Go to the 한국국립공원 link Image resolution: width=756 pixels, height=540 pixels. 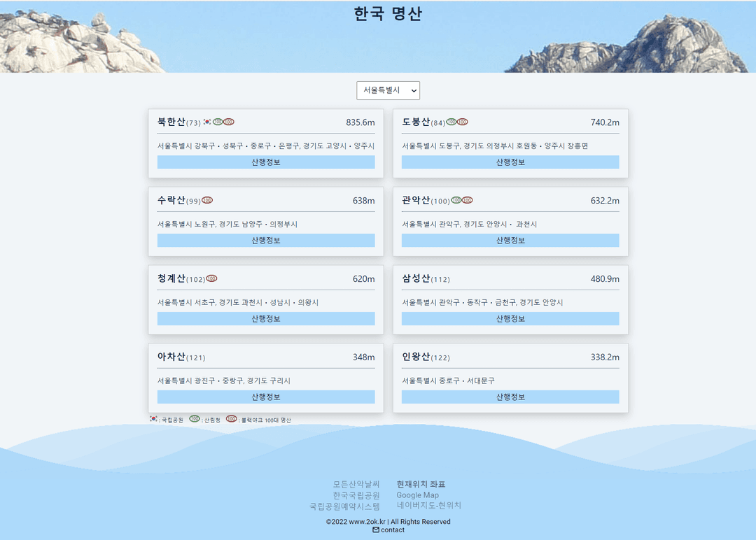356,495
